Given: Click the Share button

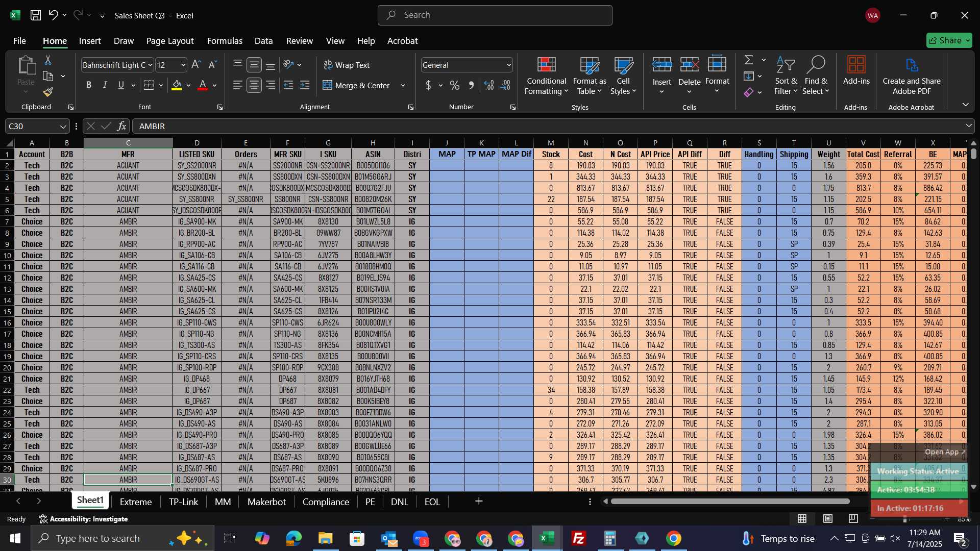Looking at the screenshot, I should (949, 40).
